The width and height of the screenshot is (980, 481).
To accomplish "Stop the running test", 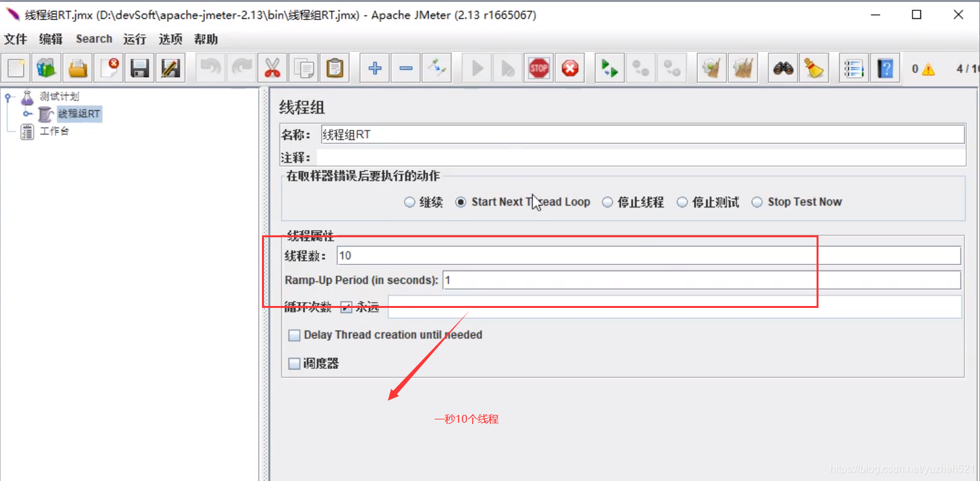I will click(x=539, y=67).
